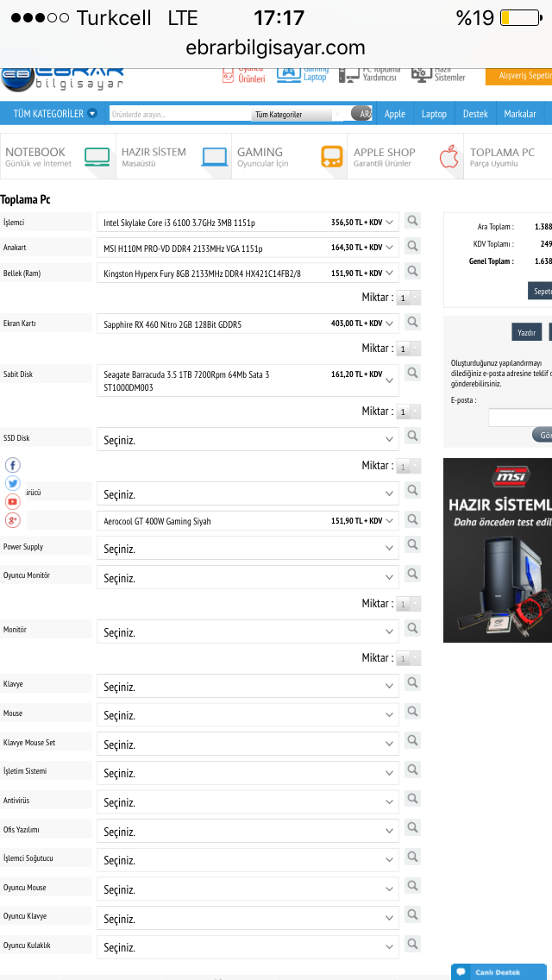
Task: Open Facebook social icon
Action: (x=12, y=465)
